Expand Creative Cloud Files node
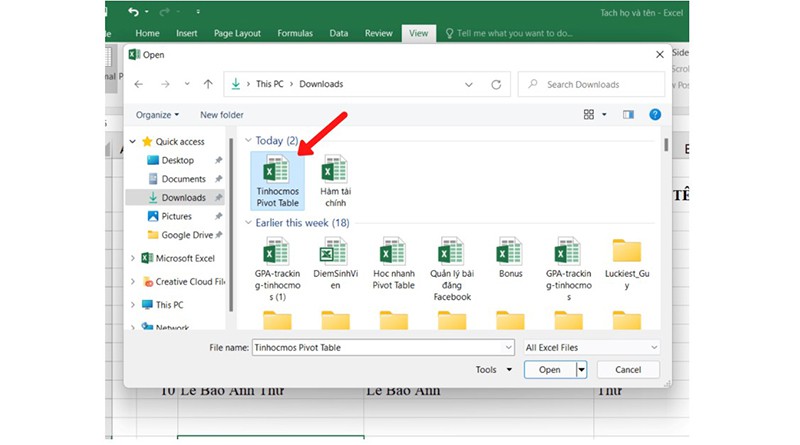Viewport: 800px width, 445px height. (x=133, y=282)
